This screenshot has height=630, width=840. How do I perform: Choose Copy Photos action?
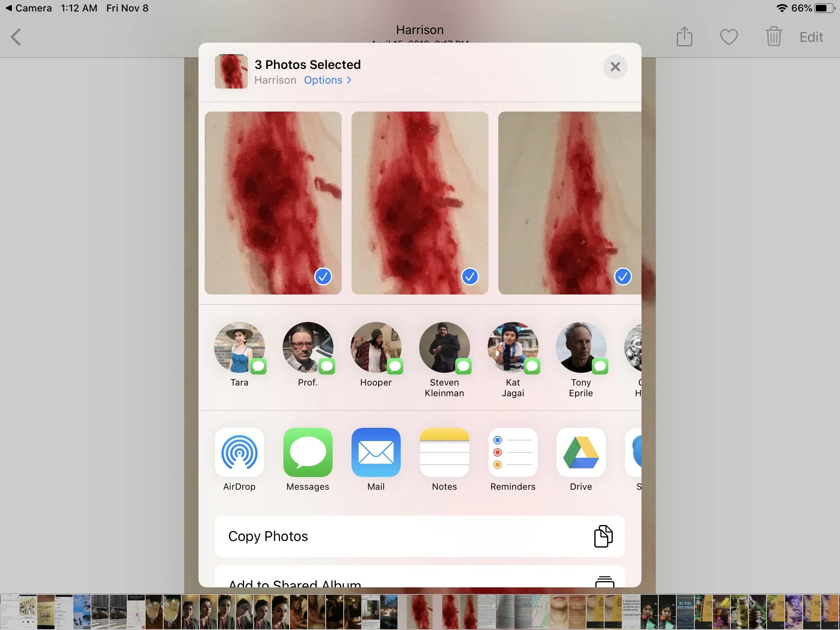click(x=420, y=536)
